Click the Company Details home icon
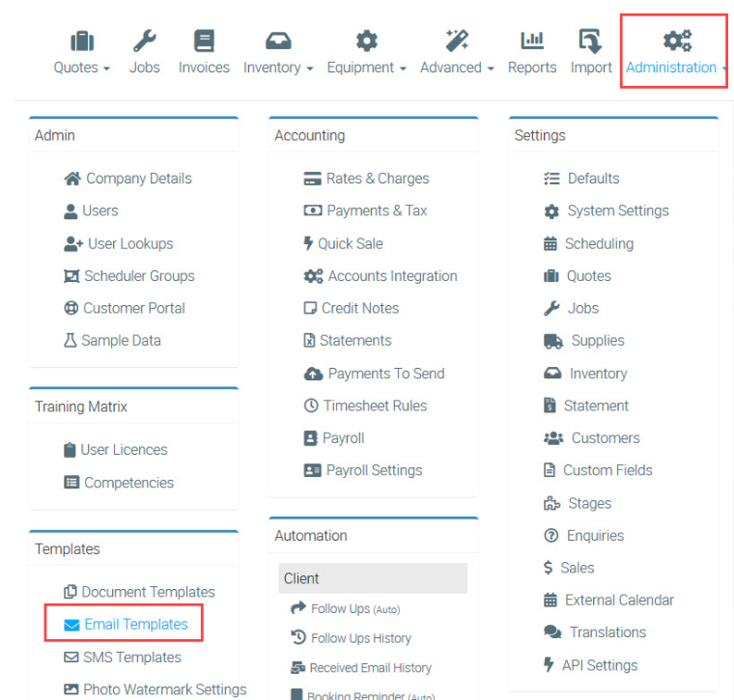Viewport: 734px width, 700px height. pyautogui.click(x=71, y=179)
